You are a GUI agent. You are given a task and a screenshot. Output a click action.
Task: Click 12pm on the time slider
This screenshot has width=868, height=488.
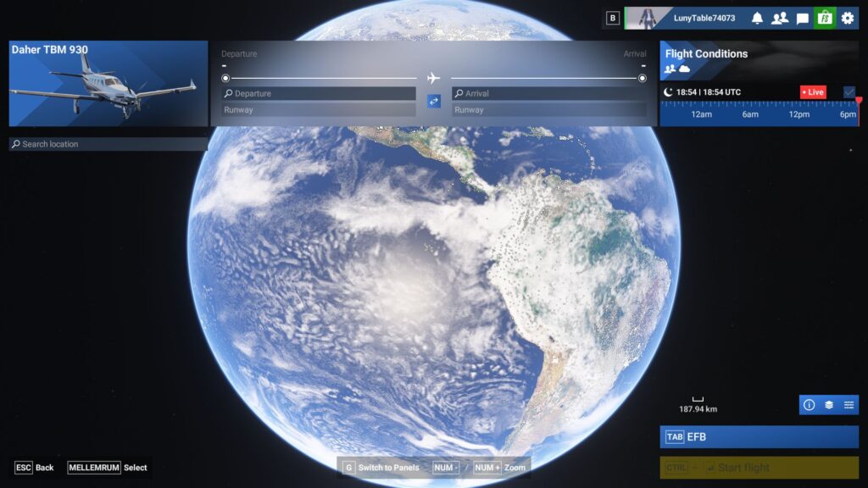(x=798, y=114)
